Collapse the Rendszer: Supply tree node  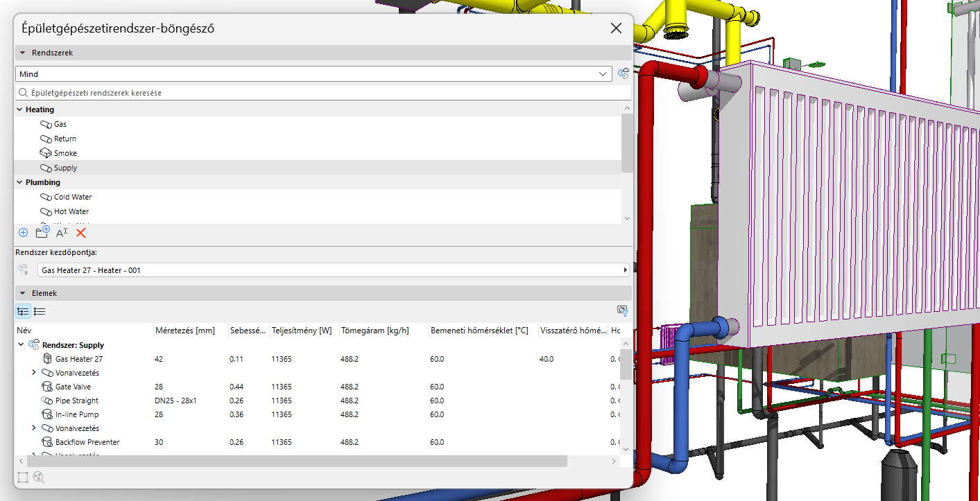click(21, 345)
